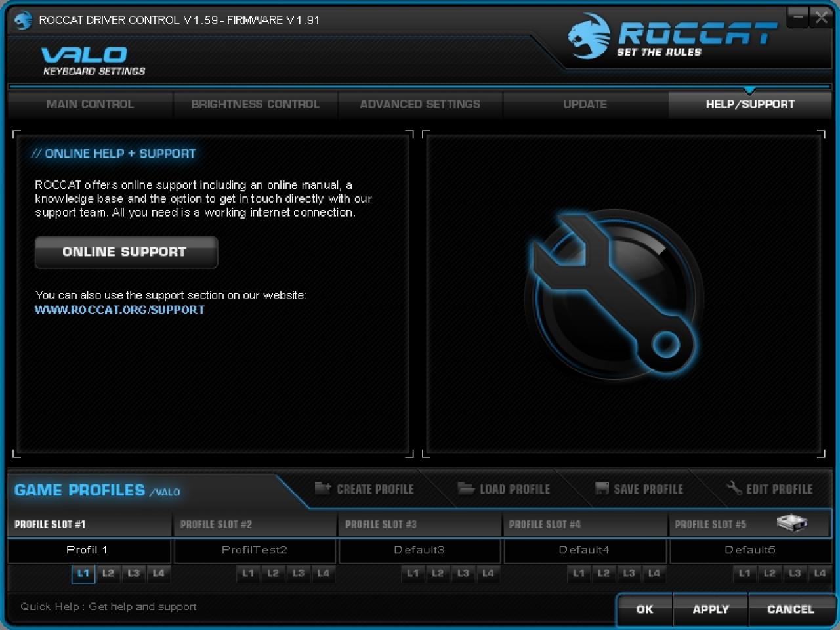Open the Advanced Settings tab

[x=420, y=104]
